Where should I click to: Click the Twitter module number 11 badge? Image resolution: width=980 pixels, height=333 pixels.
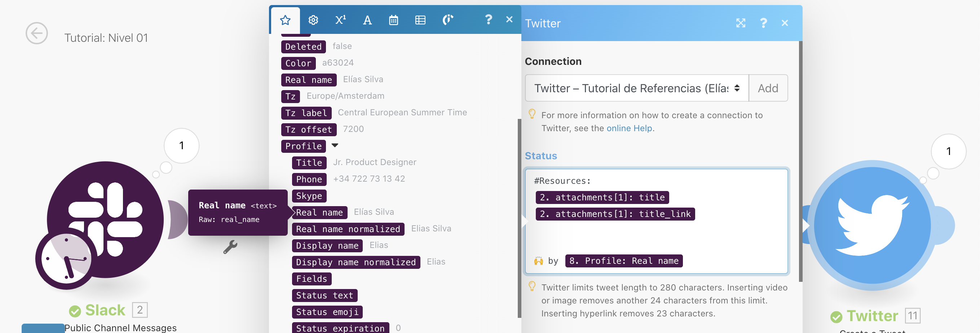pyautogui.click(x=912, y=316)
